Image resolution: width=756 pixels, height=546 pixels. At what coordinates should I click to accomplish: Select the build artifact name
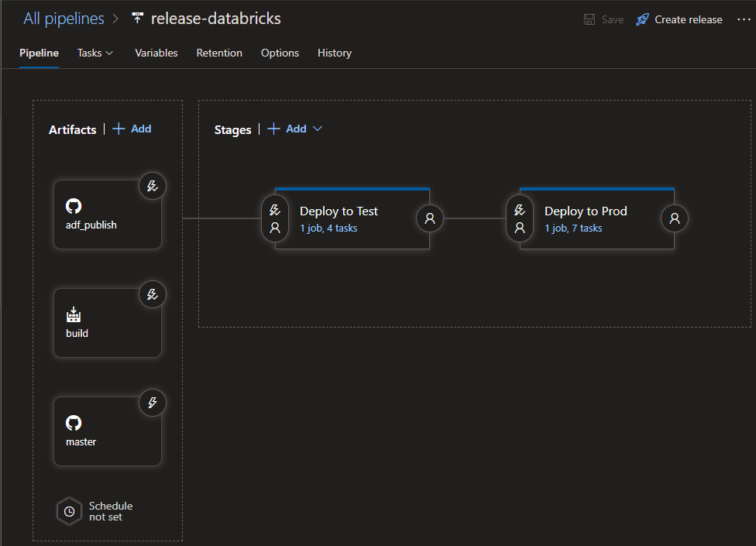pyautogui.click(x=77, y=334)
